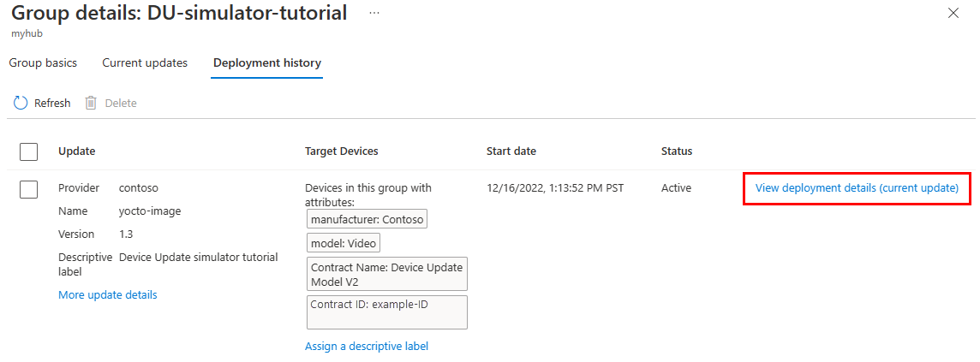Click the Status column header

pyautogui.click(x=677, y=151)
